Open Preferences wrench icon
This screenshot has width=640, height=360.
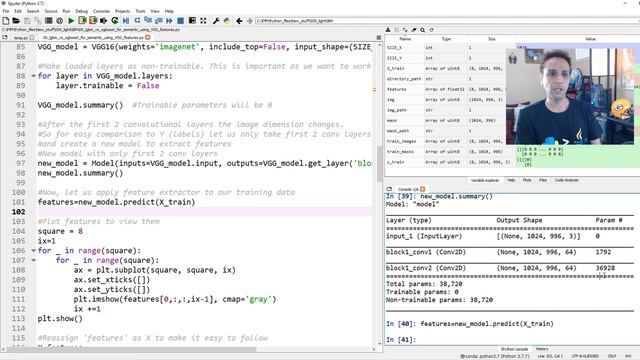tap(216, 20)
